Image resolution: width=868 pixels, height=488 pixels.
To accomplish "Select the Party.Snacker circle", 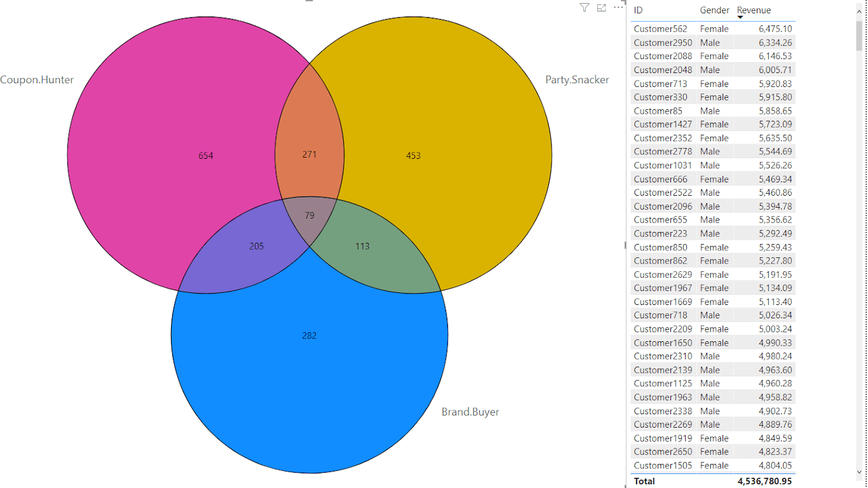I will [x=415, y=154].
